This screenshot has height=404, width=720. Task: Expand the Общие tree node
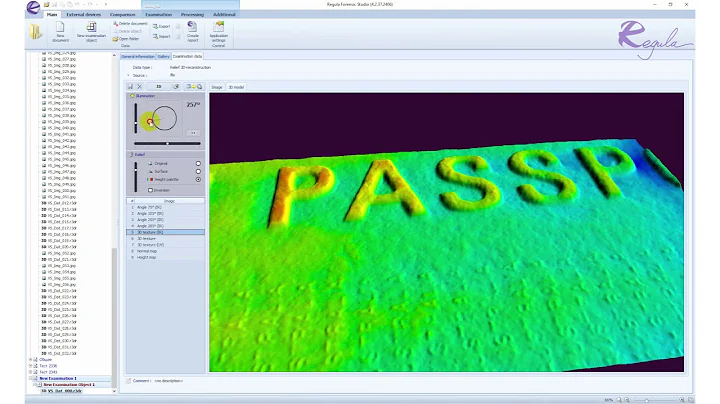tap(31, 360)
